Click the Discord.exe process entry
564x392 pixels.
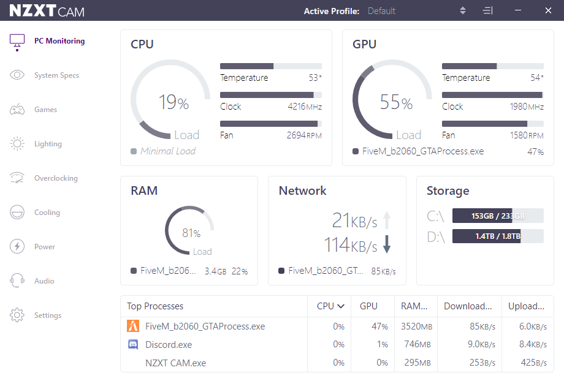[169, 345]
